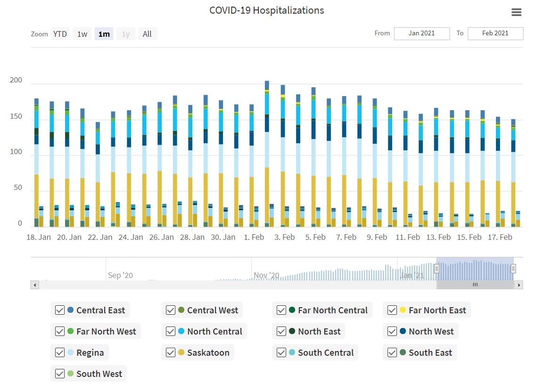This screenshot has width=536, height=392.
Task: Uncheck the Far North West checkbox
Action: [60, 332]
